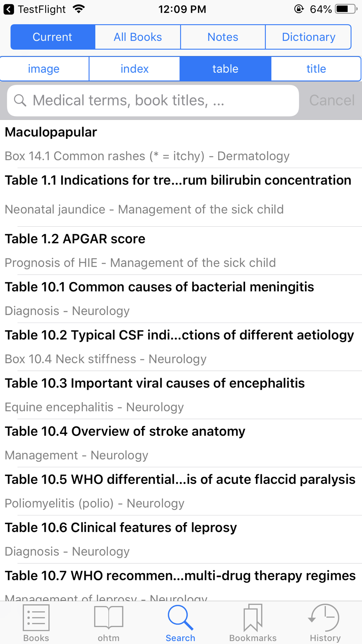Select the Current segment
Viewport: 362px width, 644px height.
click(53, 37)
